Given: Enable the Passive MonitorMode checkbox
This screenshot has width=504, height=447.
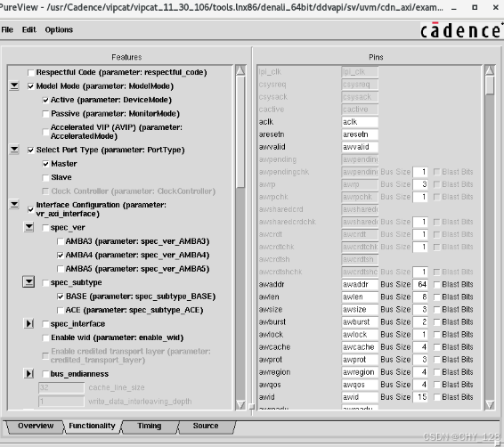Looking at the screenshot, I should (x=45, y=114).
